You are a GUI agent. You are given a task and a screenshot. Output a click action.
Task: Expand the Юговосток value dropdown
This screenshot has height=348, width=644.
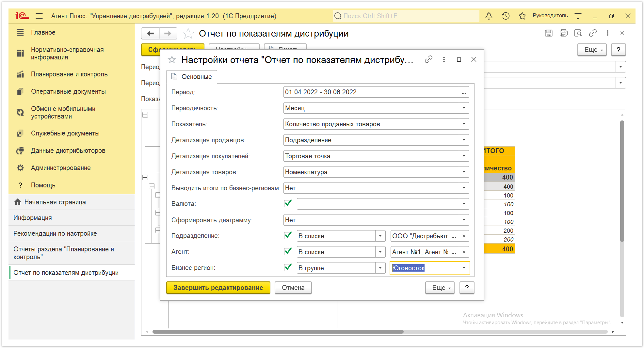click(x=464, y=268)
